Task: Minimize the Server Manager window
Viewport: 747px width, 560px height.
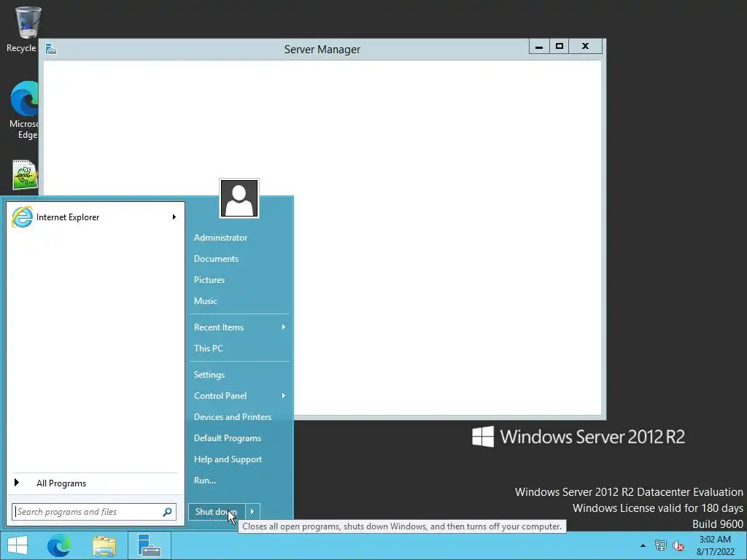Action: (539, 47)
